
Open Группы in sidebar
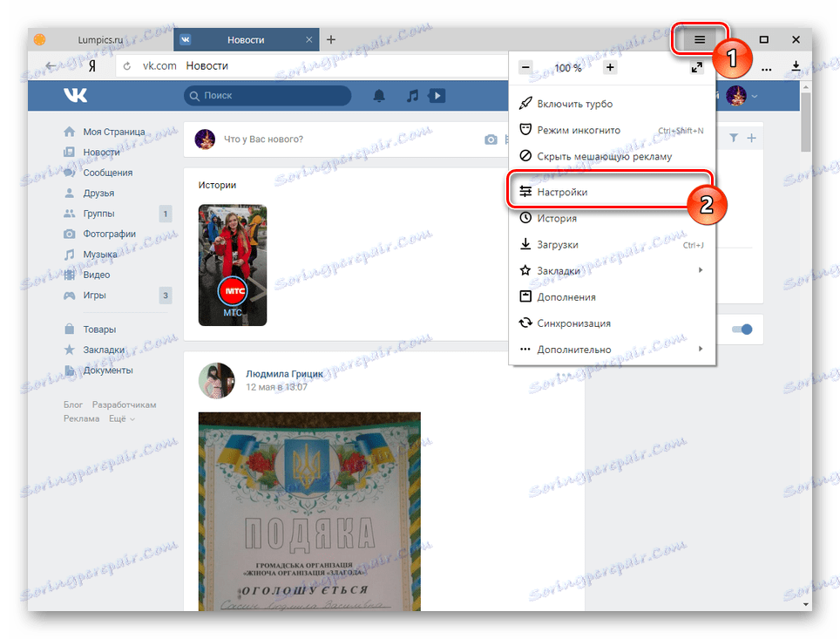click(x=98, y=214)
